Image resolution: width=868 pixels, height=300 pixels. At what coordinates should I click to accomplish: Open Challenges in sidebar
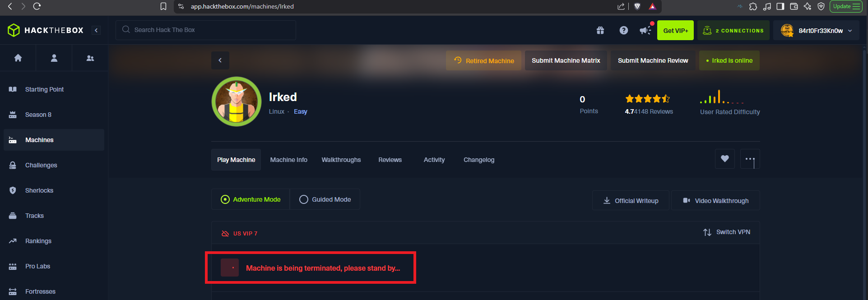click(54, 165)
